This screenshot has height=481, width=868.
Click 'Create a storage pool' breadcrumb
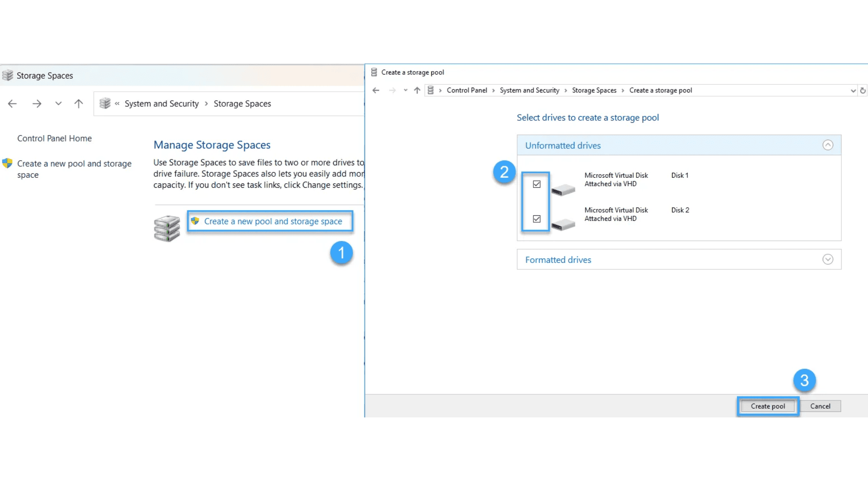(660, 90)
